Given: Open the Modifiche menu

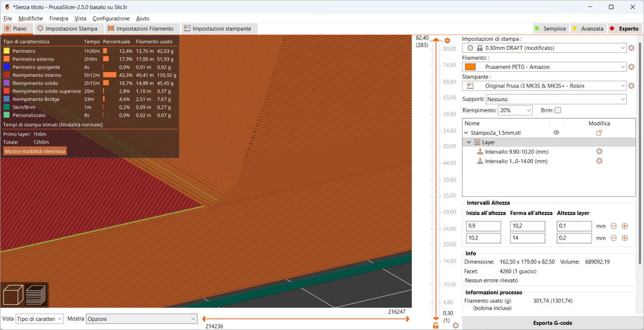Looking at the screenshot, I should tap(30, 18).
